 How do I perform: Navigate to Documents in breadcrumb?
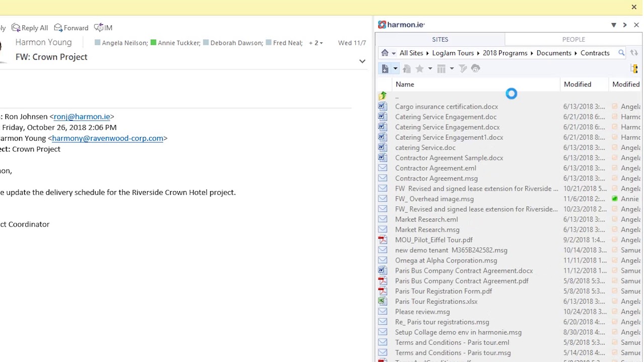click(x=554, y=53)
